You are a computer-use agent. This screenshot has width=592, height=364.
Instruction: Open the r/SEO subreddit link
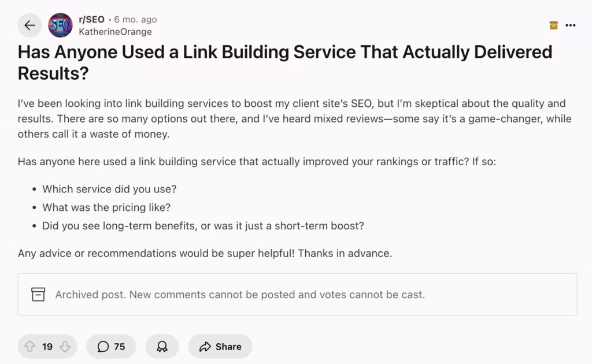(92, 19)
